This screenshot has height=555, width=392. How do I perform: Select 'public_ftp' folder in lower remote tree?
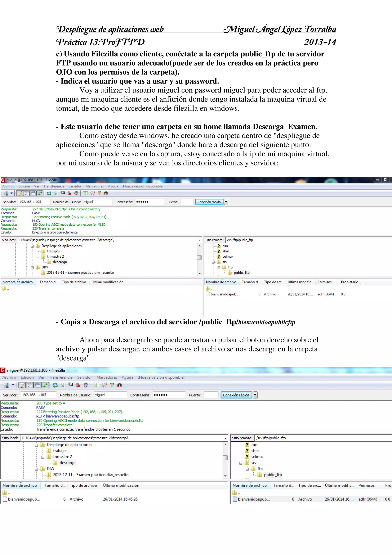point(273,475)
